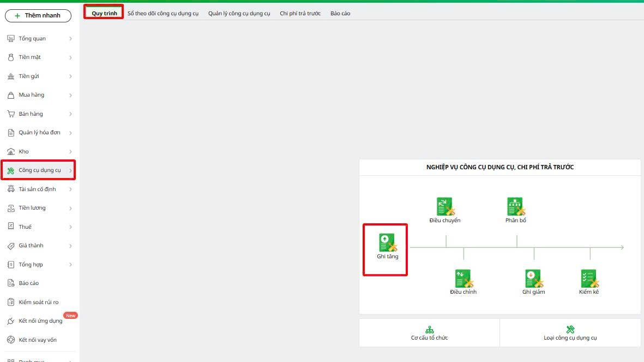Select the Tiền lương salary icon
Image resolution: width=644 pixels, height=362 pixels.
tap(11, 208)
